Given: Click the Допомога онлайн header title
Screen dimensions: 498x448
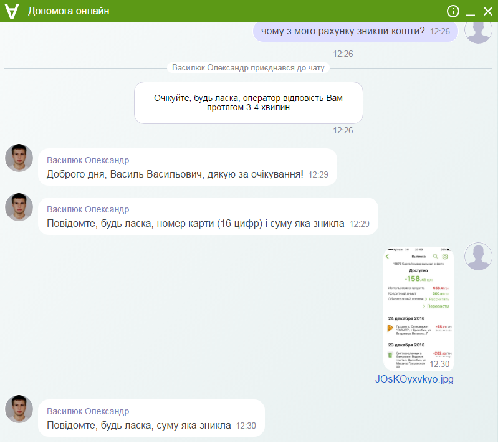Looking at the screenshot, I should pyautogui.click(x=69, y=11).
